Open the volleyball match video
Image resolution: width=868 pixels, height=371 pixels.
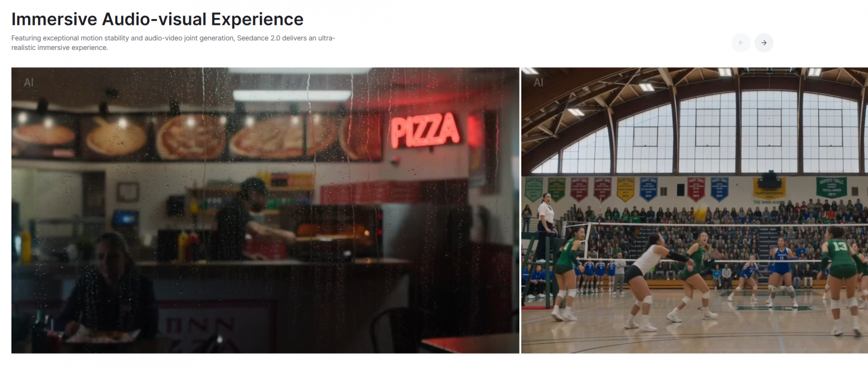coord(694,210)
